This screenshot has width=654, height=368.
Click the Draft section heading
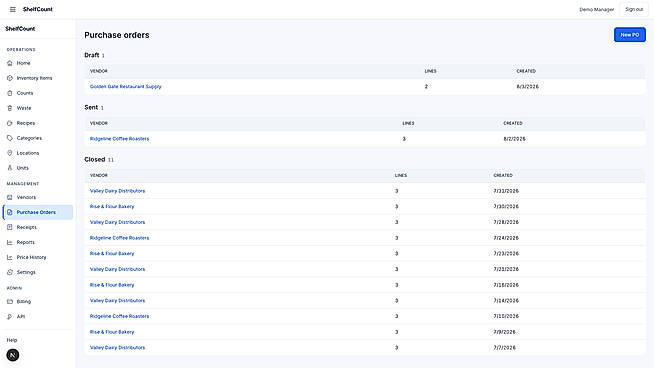[x=92, y=55]
